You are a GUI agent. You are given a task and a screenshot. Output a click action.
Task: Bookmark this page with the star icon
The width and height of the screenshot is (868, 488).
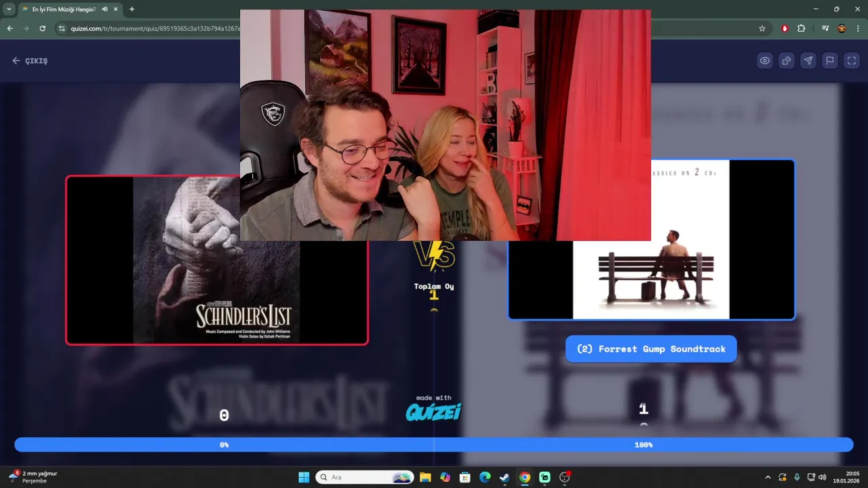click(x=762, y=28)
